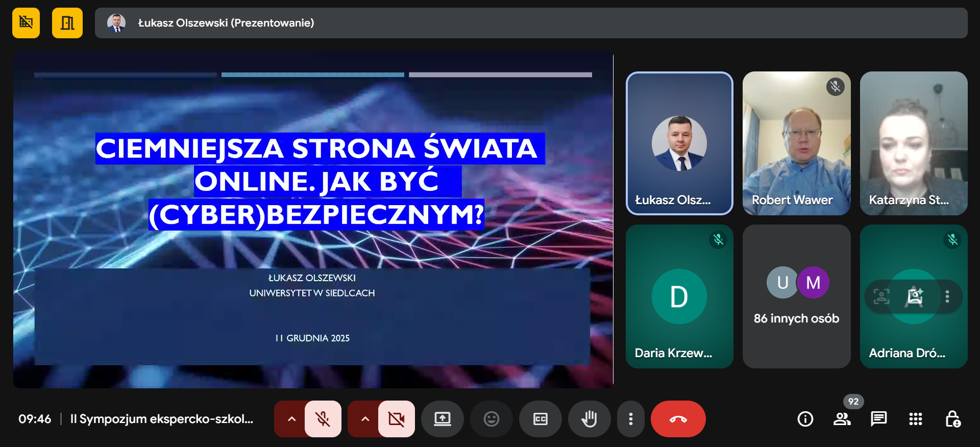
Task: Open the emoji reactions button
Action: click(491, 419)
